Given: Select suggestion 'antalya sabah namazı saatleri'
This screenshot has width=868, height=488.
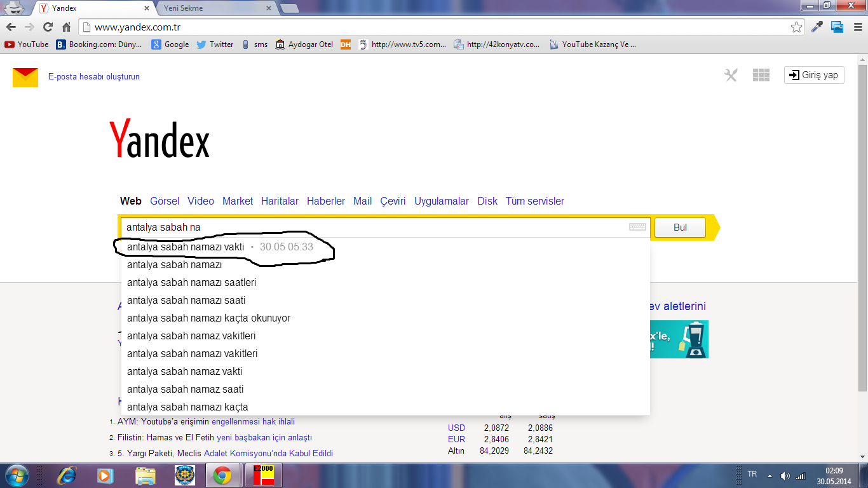Looking at the screenshot, I should coord(385,283).
